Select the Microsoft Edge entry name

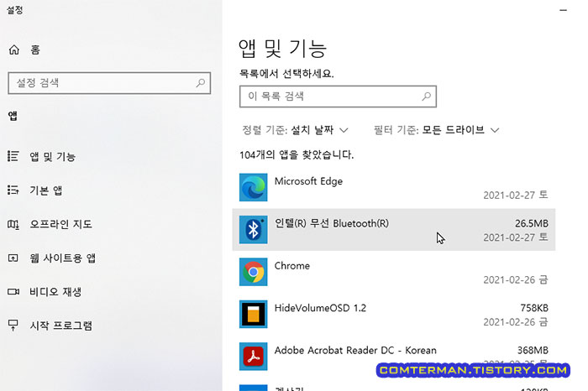tap(308, 181)
